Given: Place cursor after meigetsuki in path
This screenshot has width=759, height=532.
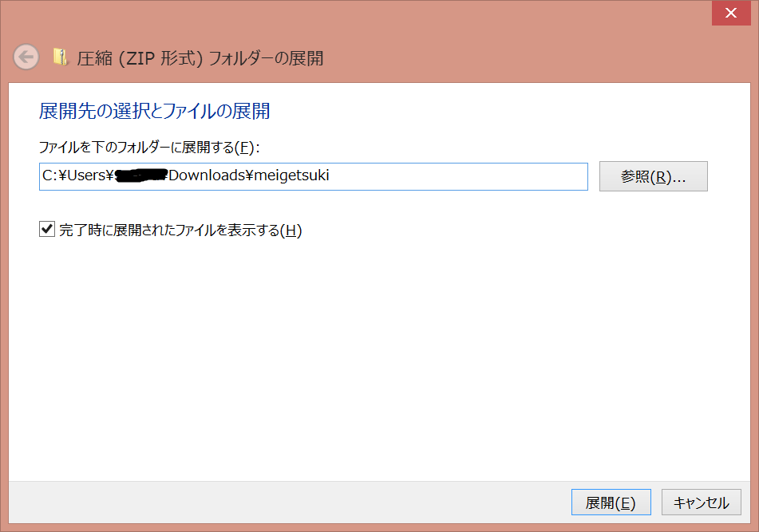Looking at the screenshot, I should (330, 175).
